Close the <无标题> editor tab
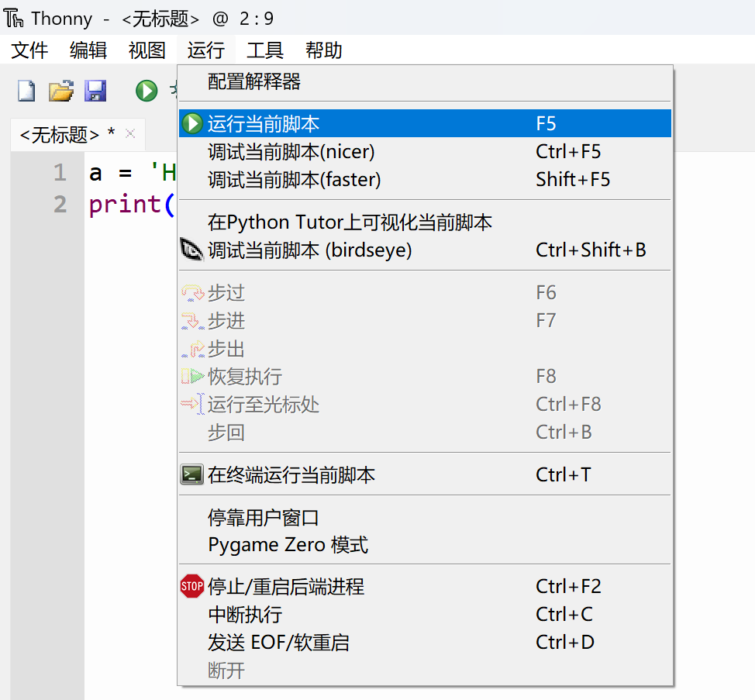 (x=130, y=134)
